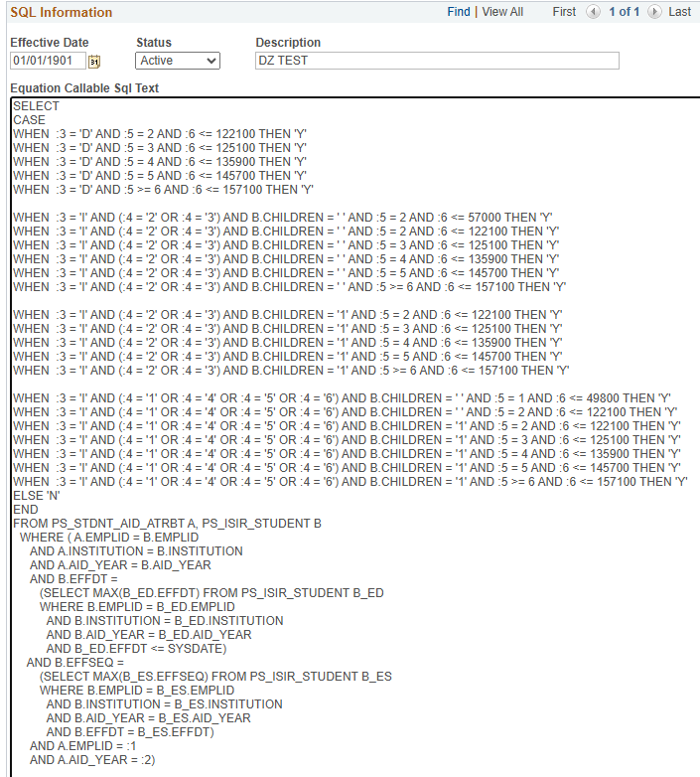The image size is (700, 777).
Task: Click the '1 of 1' row counter
Action: [624, 11]
